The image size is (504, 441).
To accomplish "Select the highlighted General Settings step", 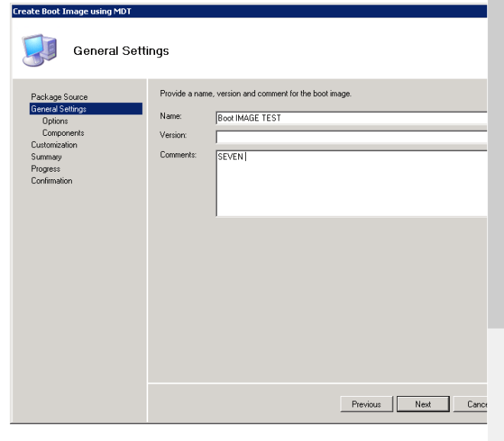I will point(58,109).
